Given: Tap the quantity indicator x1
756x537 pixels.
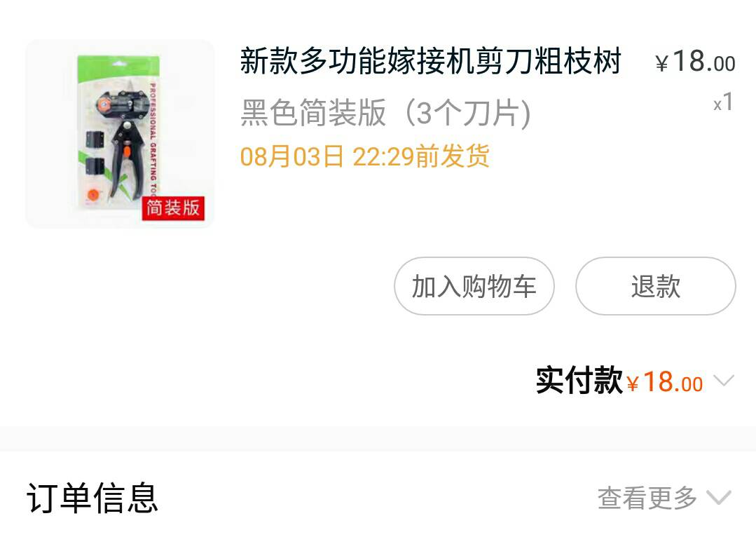Looking at the screenshot, I should 723,102.
